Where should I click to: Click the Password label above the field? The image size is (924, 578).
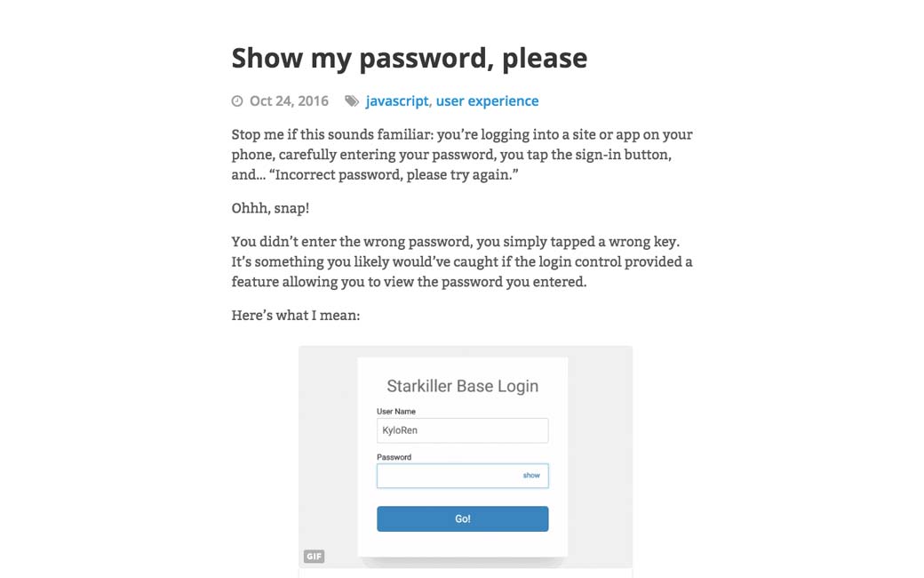(x=394, y=457)
